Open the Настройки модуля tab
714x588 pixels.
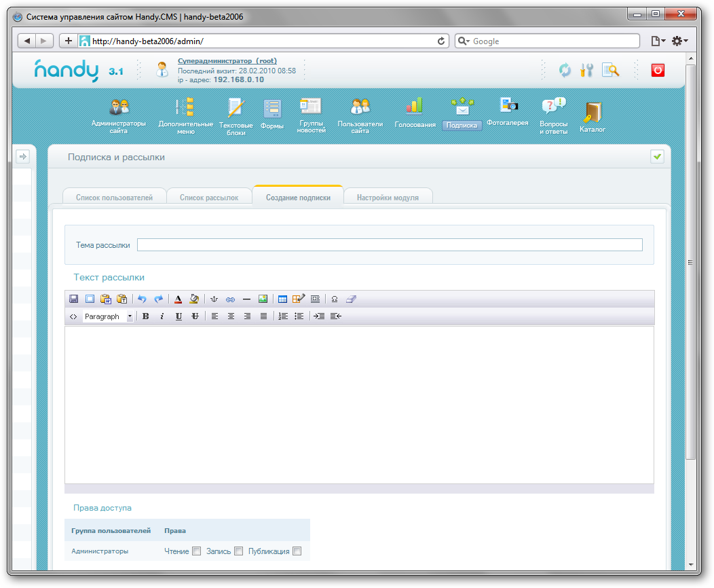[388, 198]
